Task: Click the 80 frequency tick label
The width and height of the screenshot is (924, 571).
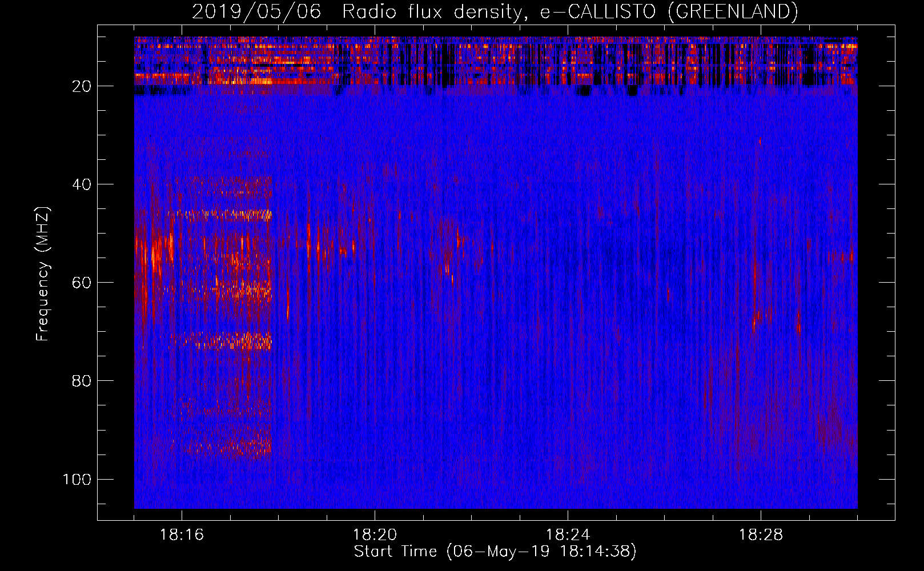Action: click(82, 381)
